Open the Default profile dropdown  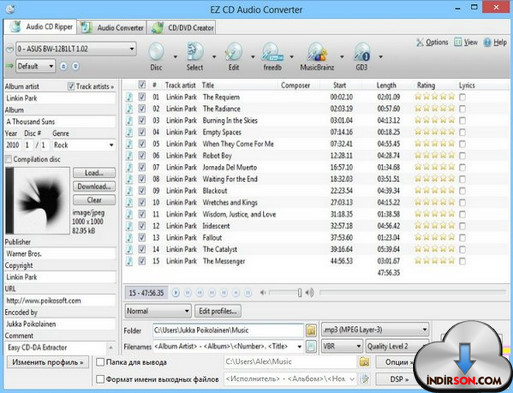tap(35, 66)
